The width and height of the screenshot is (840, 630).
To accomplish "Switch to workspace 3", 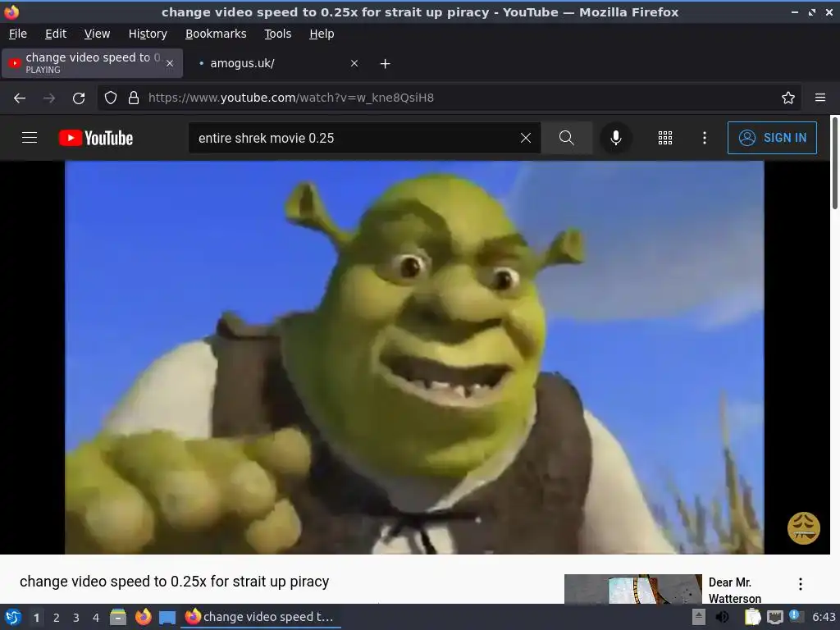I will [x=76, y=618].
